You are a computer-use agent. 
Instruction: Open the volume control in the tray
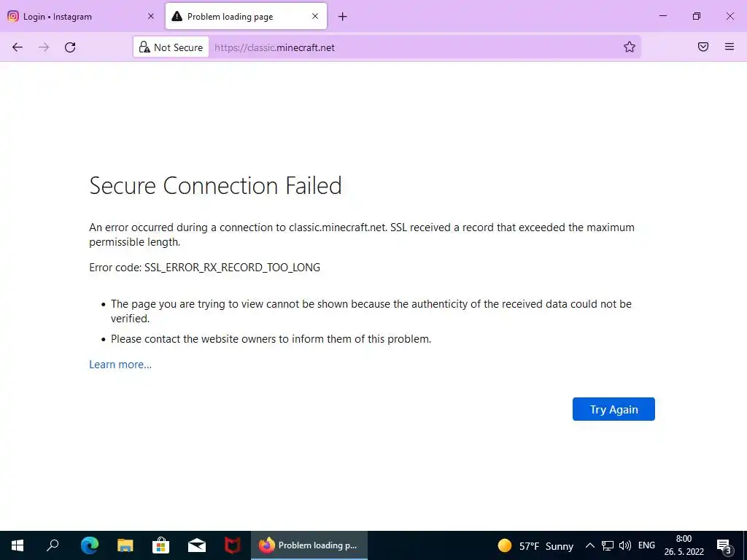coord(625,545)
